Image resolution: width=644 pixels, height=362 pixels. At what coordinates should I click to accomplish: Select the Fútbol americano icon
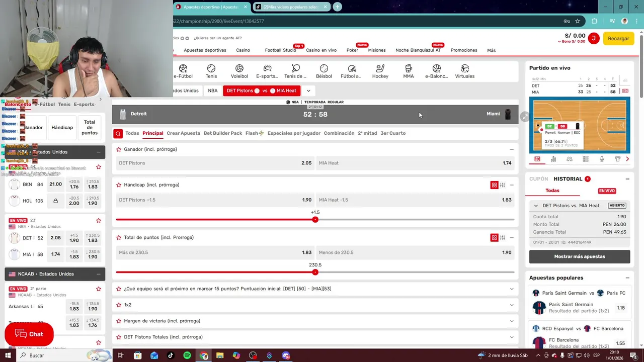point(352,68)
